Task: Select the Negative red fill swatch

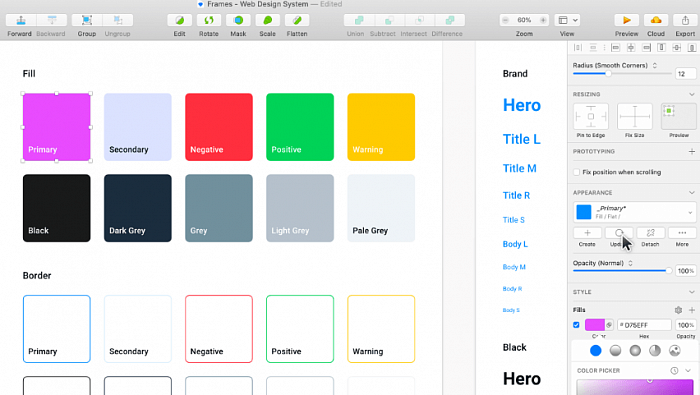Action: tap(219, 127)
